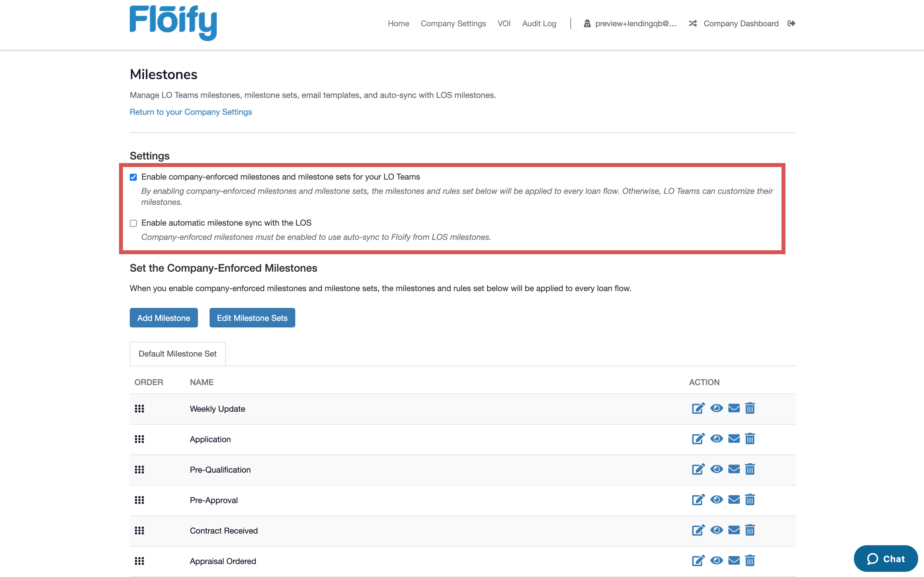Toggle visibility eye for Appraisal Ordered

point(716,560)
